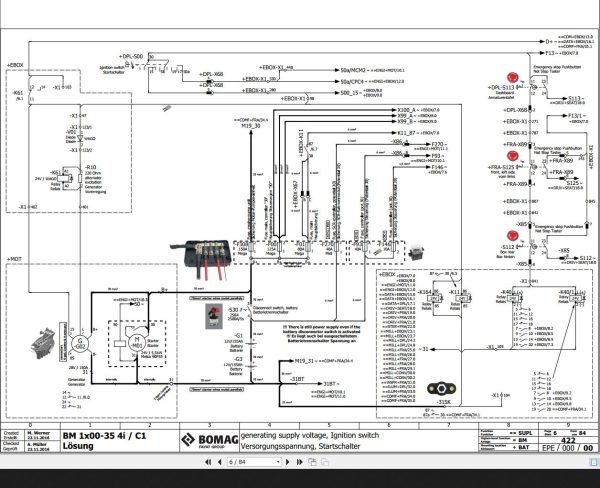Image resolution: width=600 pixels, height=488 pixels.
Task: Click the 'M19_31' potential label
Action: tap(304, 361)
